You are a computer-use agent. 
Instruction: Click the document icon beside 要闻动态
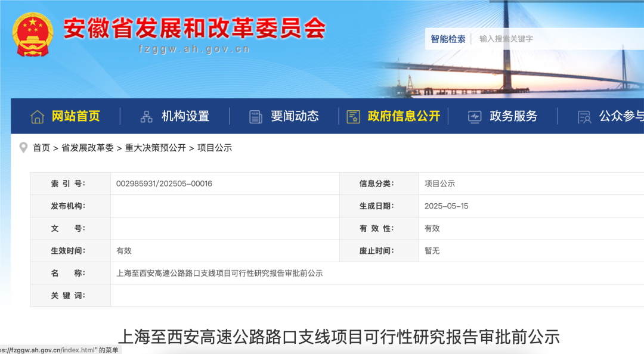pos(256,116)
